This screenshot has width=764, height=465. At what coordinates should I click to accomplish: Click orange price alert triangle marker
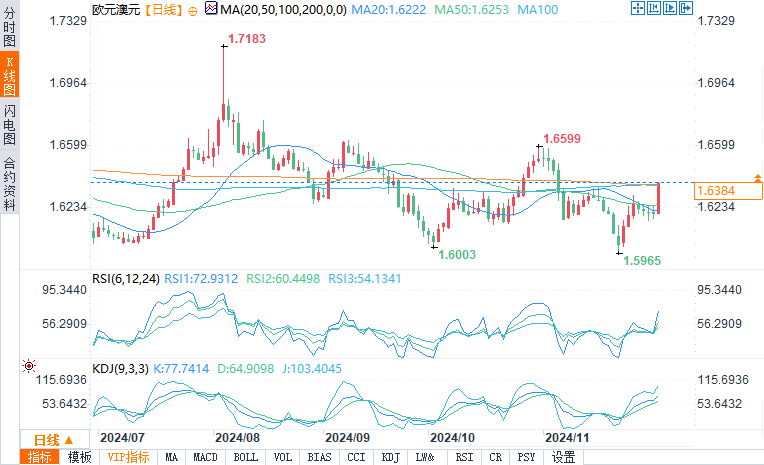tap(758, 178)
